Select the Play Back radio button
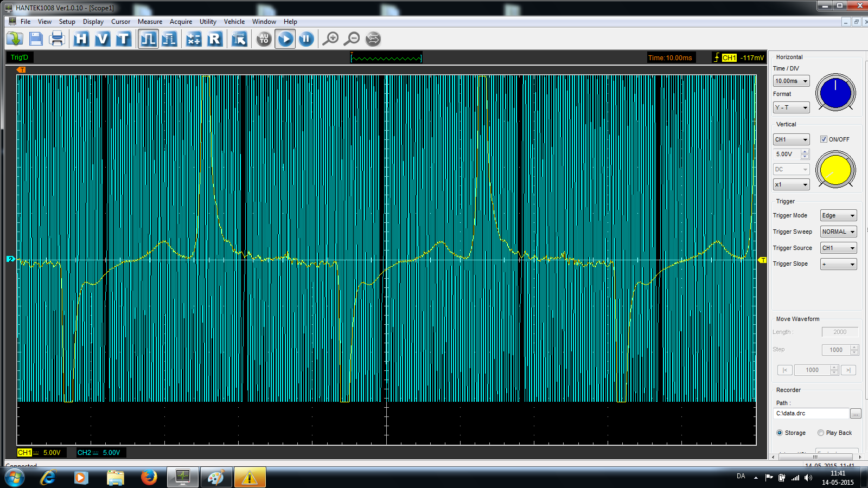Viewport: 868px width, 488px height. (821, 433)
